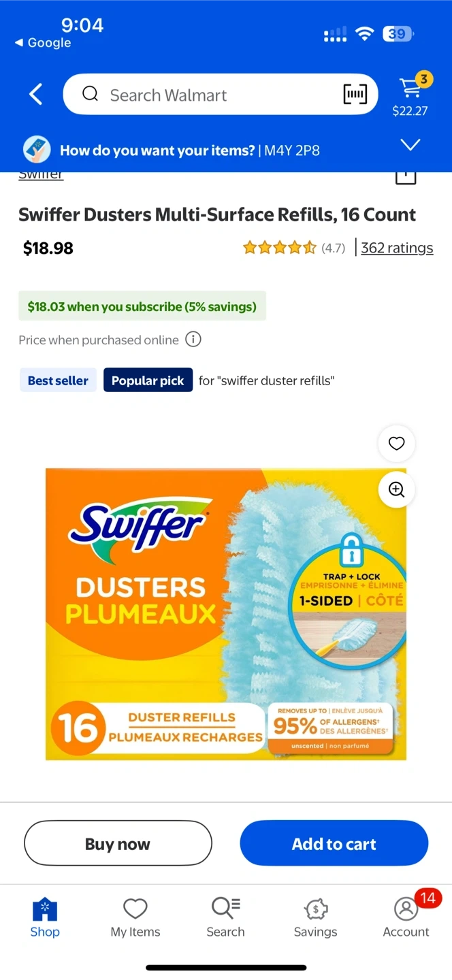Open the shopping cart showing $22.27

(410, 95)
